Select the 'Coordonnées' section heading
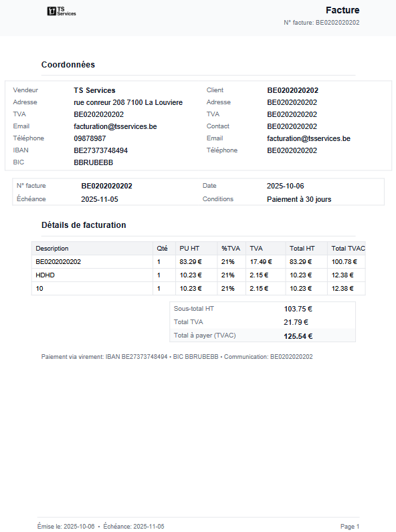The width and height of the screenshot is (396, 532). coord(68,64)
